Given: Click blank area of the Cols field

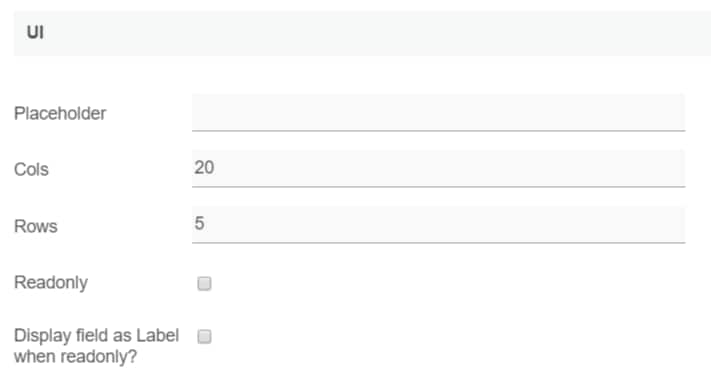Looking at the screenshot, I should click(449, 168).
